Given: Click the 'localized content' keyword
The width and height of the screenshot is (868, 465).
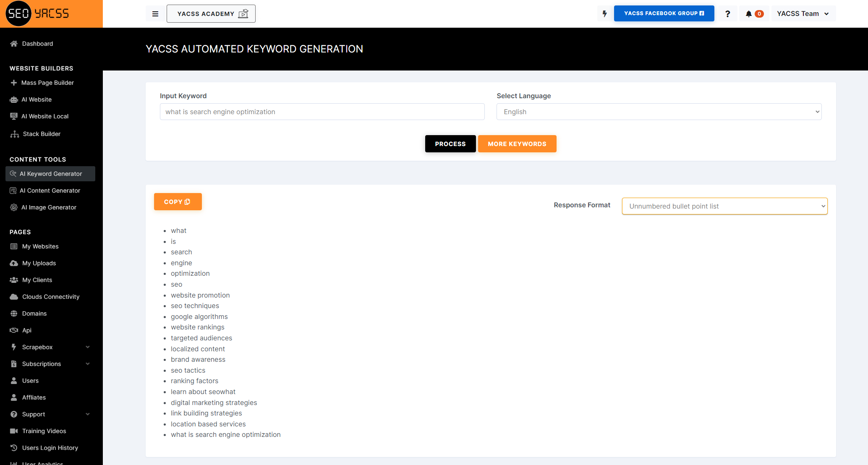Looking at the screenshot, I should [x=198, y=349].
